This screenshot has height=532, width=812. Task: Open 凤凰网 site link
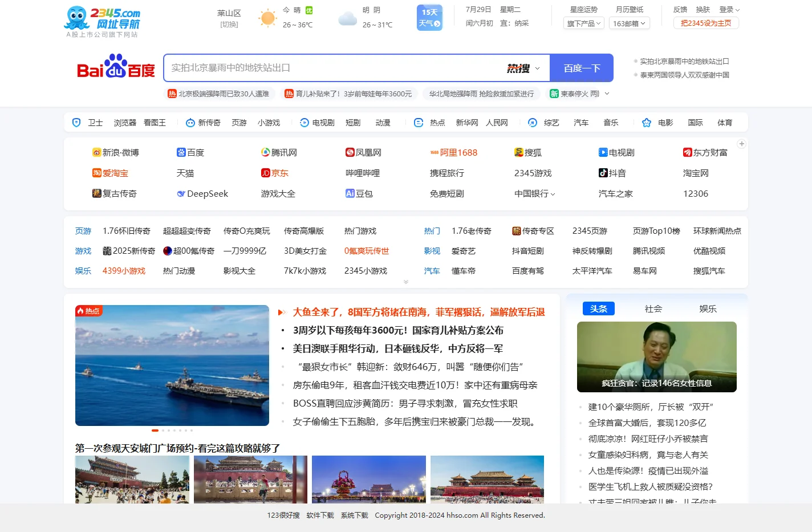tap(363, 152)
